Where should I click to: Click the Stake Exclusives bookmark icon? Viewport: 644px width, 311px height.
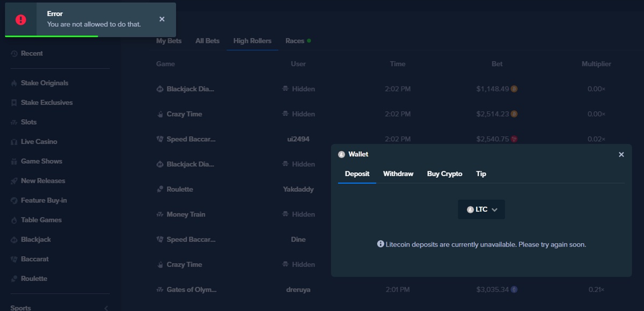coord(14,103)
